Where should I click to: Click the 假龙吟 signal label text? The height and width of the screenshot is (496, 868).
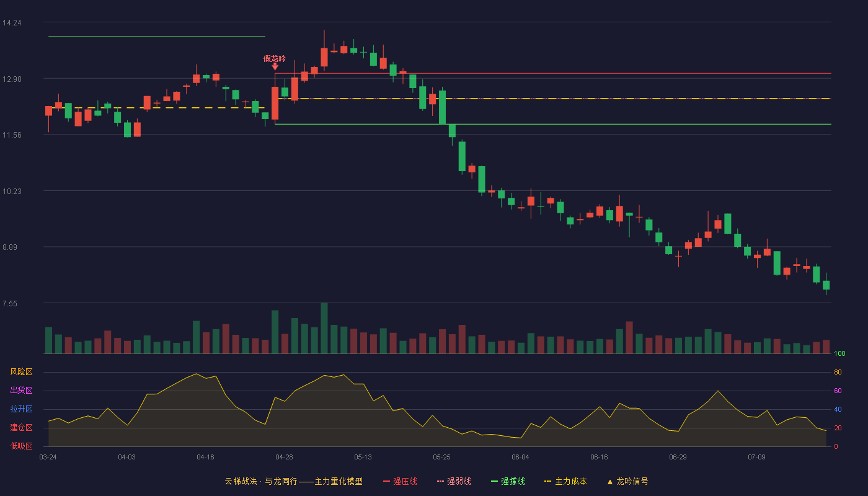(275, 58)
